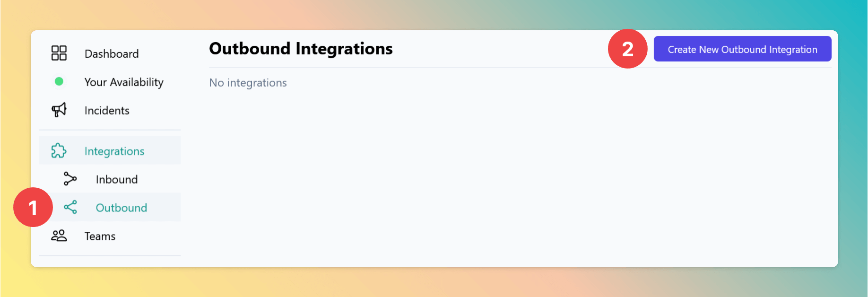Click the Incidents megaphone icon
Viewport: 868px width, 297px height.
click(x=59, y=110)
